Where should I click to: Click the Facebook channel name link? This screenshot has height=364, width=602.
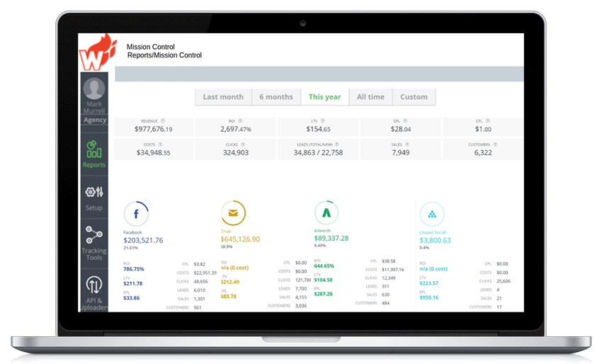(132, 232)
